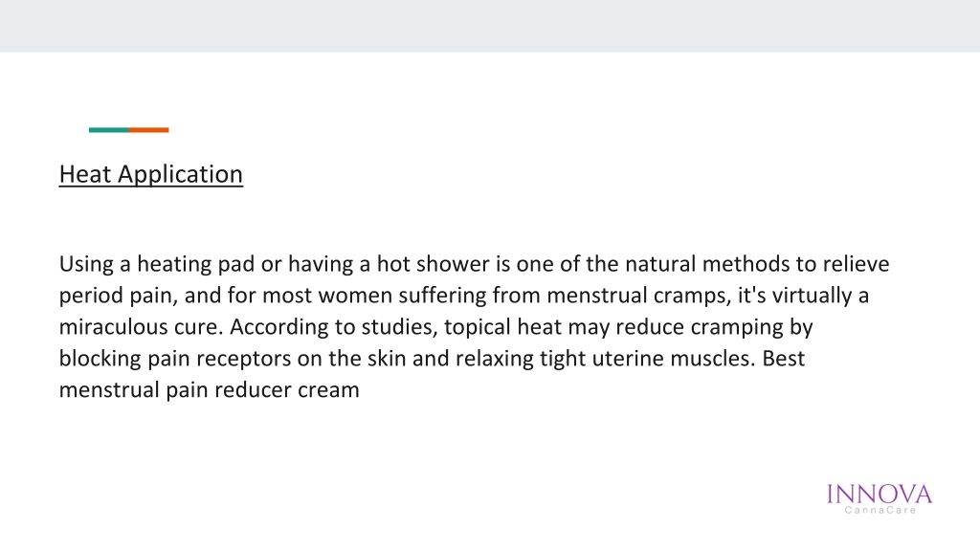Screen dimensions: 980x551
Task: Click the teal accent line segment
Action: (109, 130)
